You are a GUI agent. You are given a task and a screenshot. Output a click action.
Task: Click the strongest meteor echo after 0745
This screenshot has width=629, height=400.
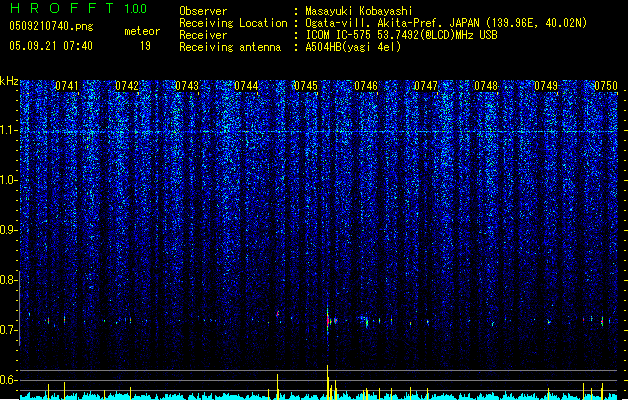pos(328,320)
